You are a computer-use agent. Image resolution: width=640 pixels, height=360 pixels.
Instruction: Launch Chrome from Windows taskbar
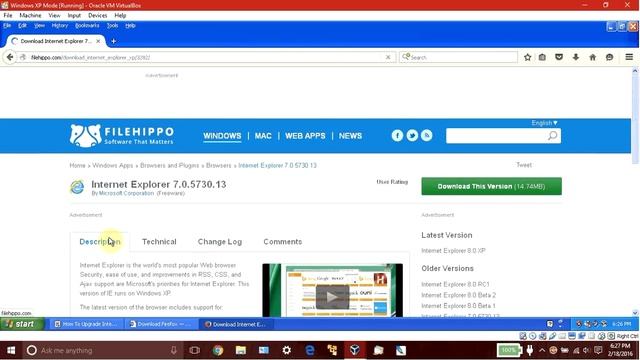coord(218,350)
